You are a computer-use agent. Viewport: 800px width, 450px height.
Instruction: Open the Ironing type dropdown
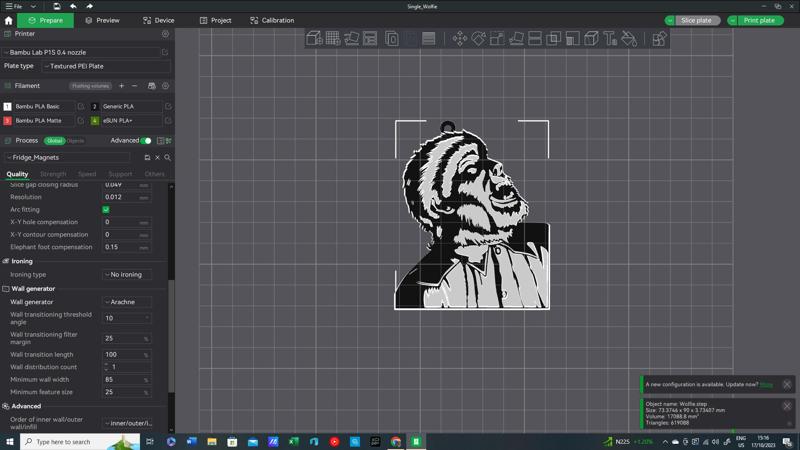coord(127,274)
